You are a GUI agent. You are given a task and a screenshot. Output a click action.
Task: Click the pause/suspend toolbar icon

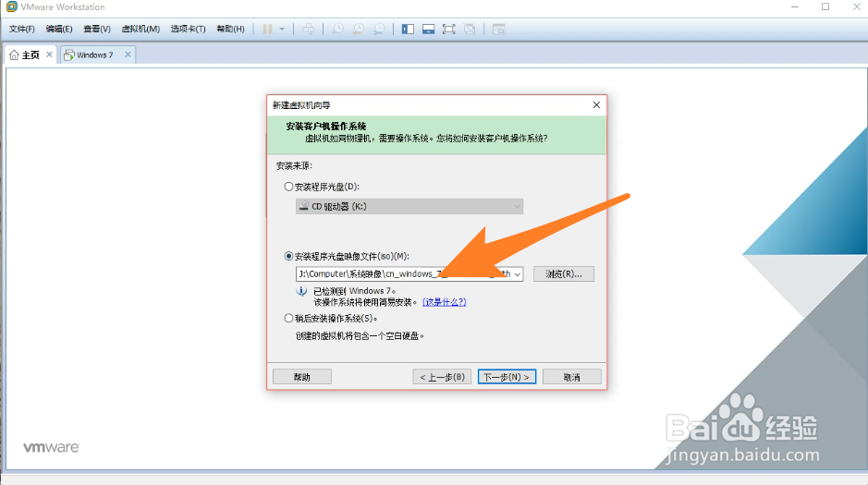pos(267,30)
